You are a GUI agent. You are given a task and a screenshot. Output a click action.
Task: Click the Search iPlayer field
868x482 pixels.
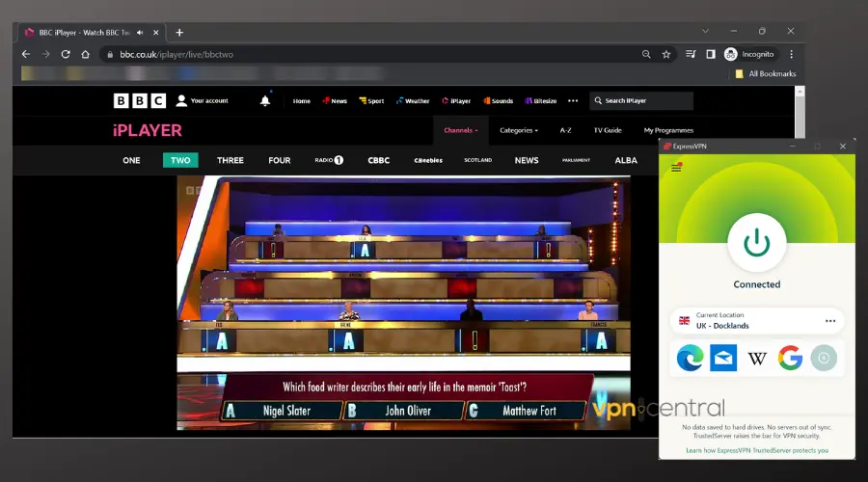pyautogui.click(x=641, y=100)
